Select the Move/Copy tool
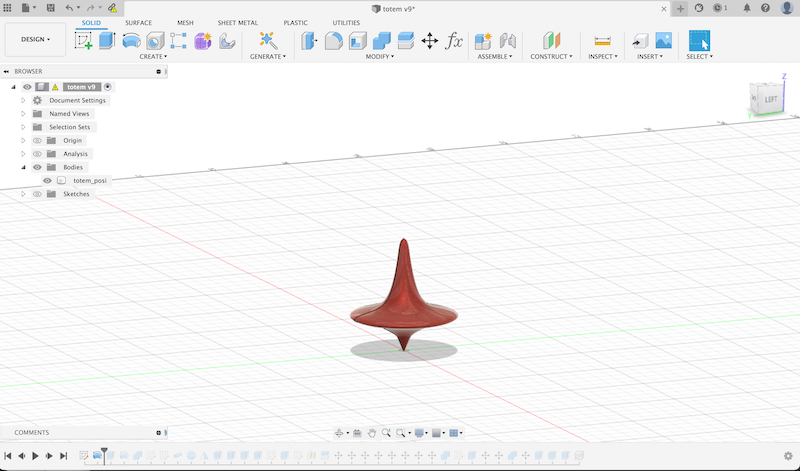The width and height of the screenshot is (800, 471). click(430, 41)
